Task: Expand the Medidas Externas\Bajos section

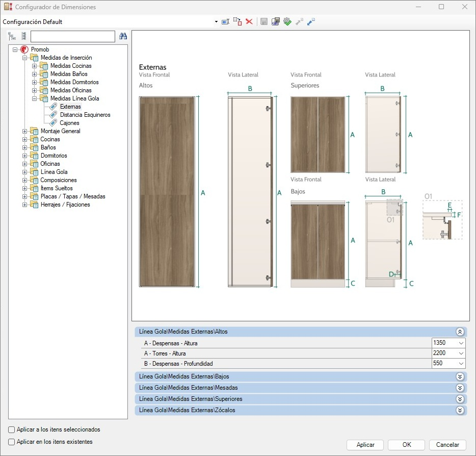Action: click(460, 376)
